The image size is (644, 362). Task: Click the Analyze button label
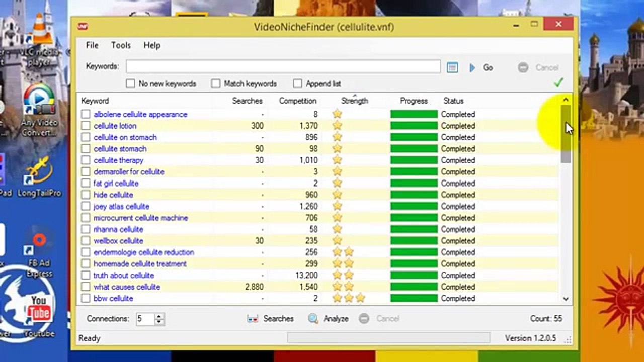click(336, 318)
